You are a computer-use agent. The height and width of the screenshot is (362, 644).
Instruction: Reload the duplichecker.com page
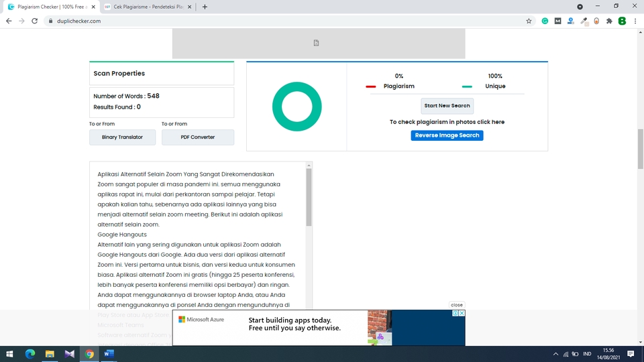click(x=34, y=21)
